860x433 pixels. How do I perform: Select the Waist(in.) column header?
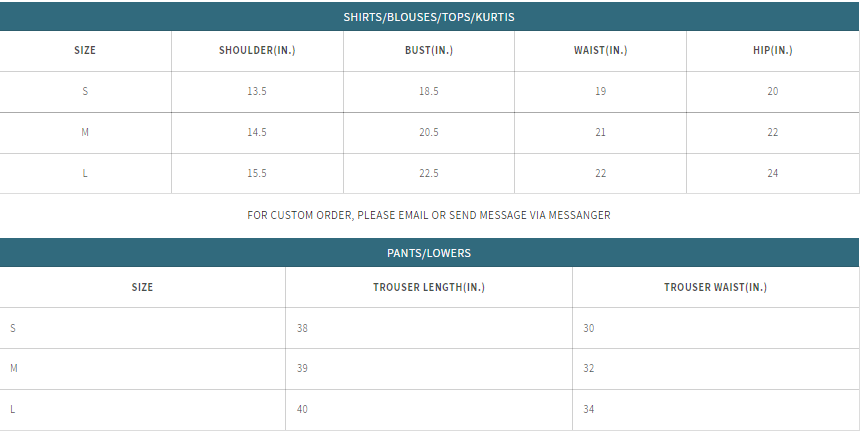point(600,51)
